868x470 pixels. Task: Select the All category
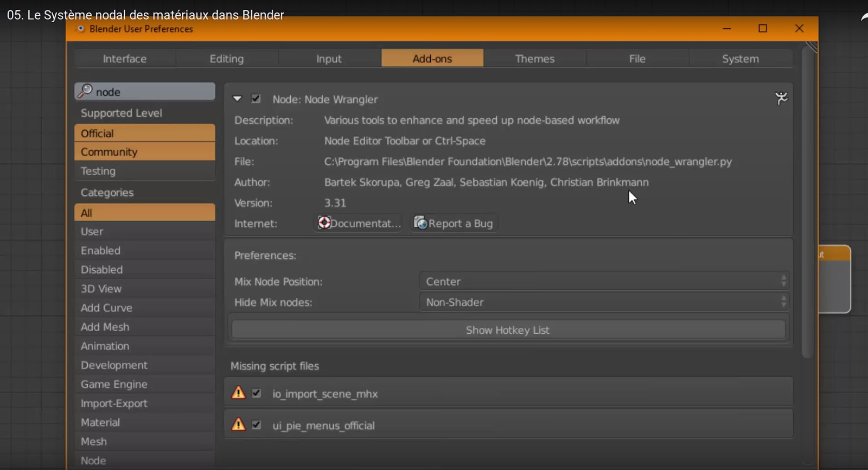coord(145,213)
